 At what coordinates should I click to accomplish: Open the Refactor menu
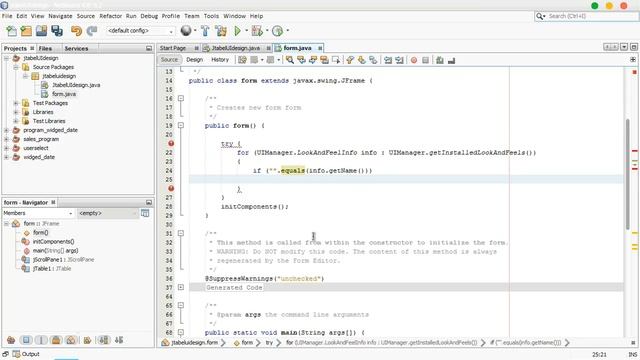[x=111, y=16]
